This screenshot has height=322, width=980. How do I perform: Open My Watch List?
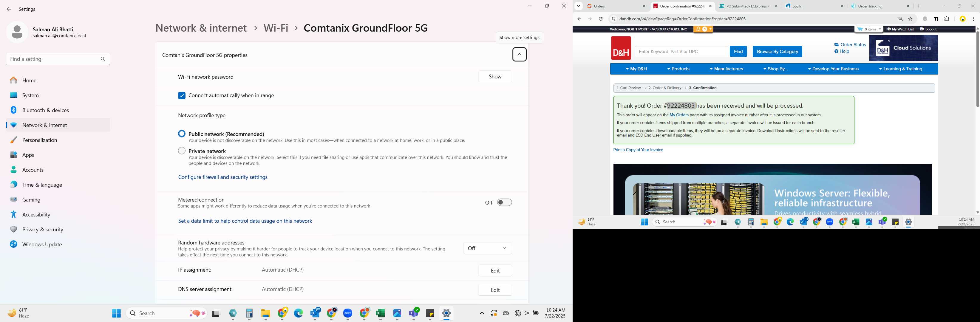(x=900, y=29)
